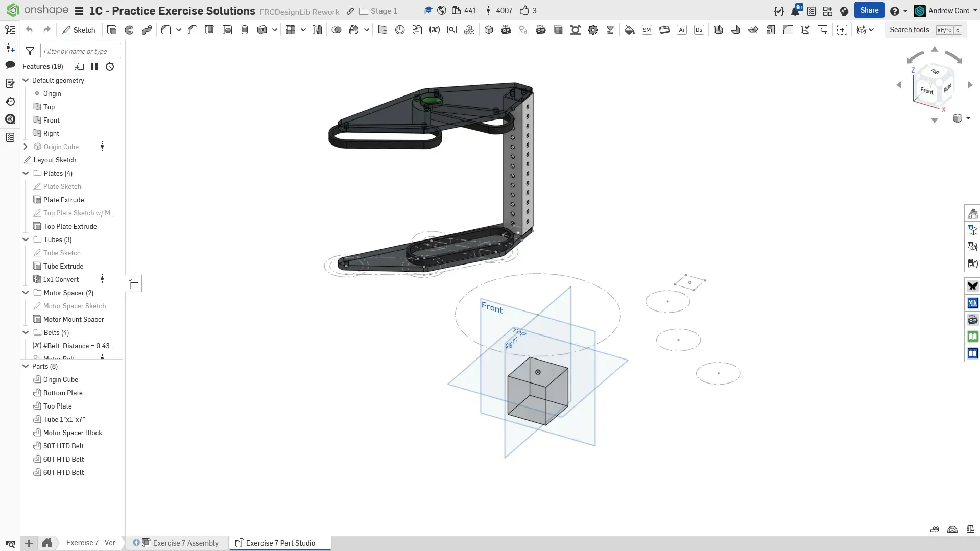980x551 pixels.
Task: Open the regeneration times stopwatch icon
Action: (x=110, y=66)
